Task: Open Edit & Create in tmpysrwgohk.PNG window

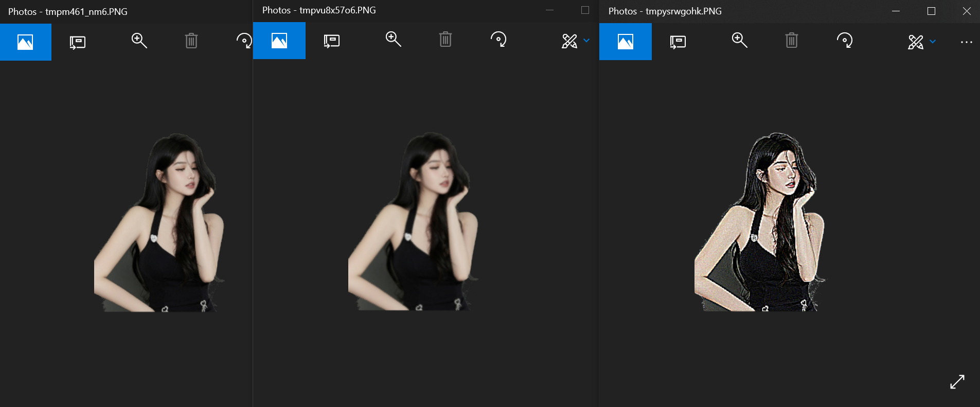Action: pyautogui.click(x=916, y=42)
